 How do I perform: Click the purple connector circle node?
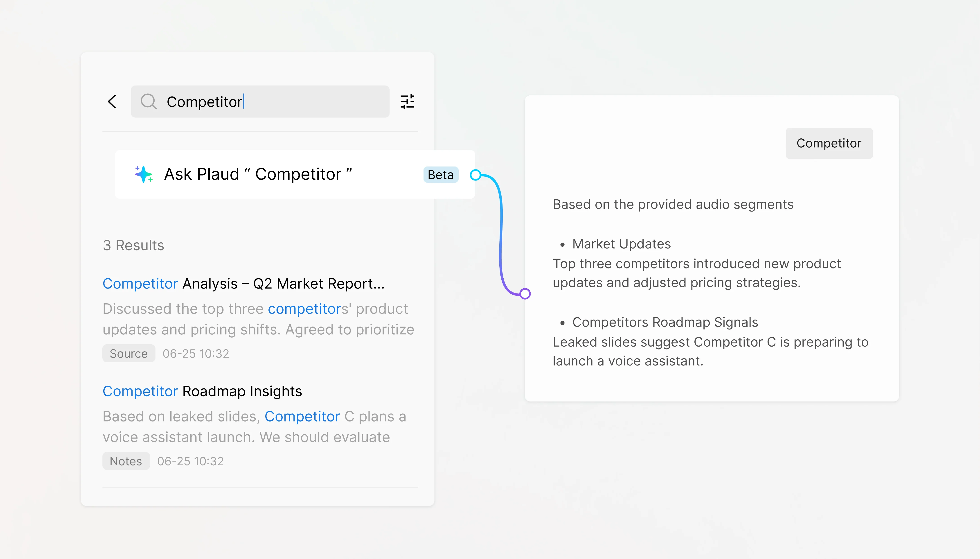(525, 294)
